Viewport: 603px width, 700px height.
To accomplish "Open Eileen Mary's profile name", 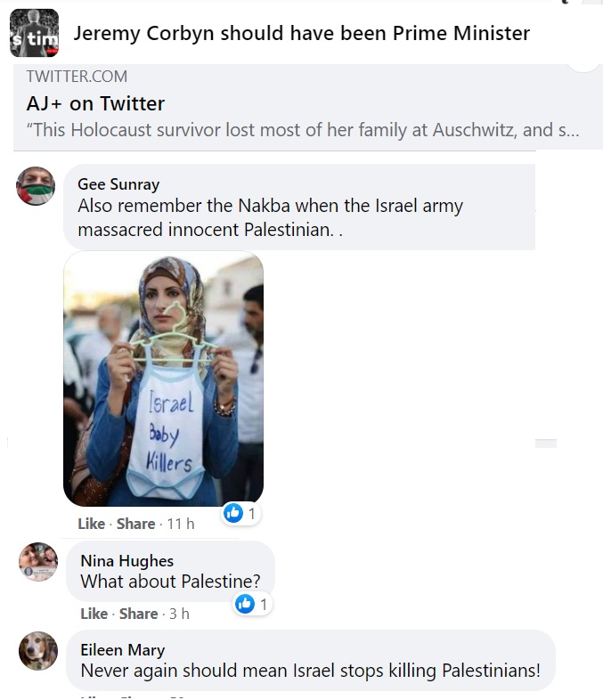I will click(x=122, y=649).
